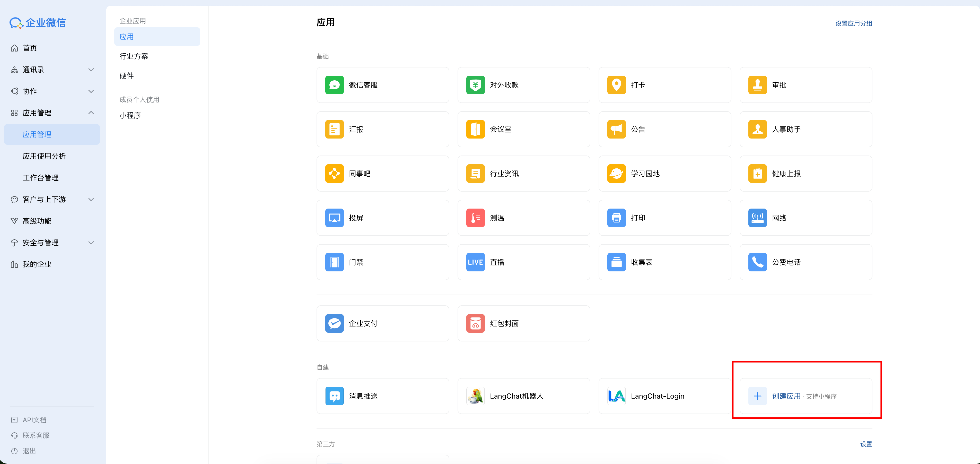This screenshot has height=464, width=980.
Task: Collapse the 应用管理 sidebar section
Action: point(91,113)
